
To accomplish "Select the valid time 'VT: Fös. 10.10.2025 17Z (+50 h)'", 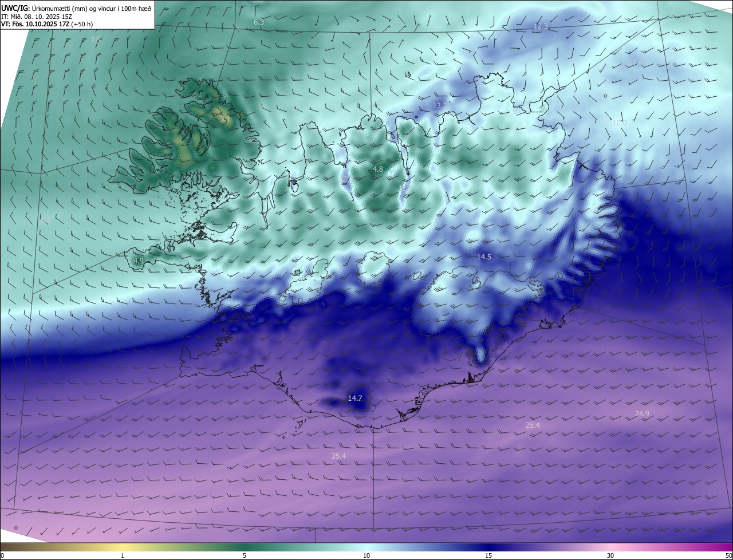I will 47,24.
